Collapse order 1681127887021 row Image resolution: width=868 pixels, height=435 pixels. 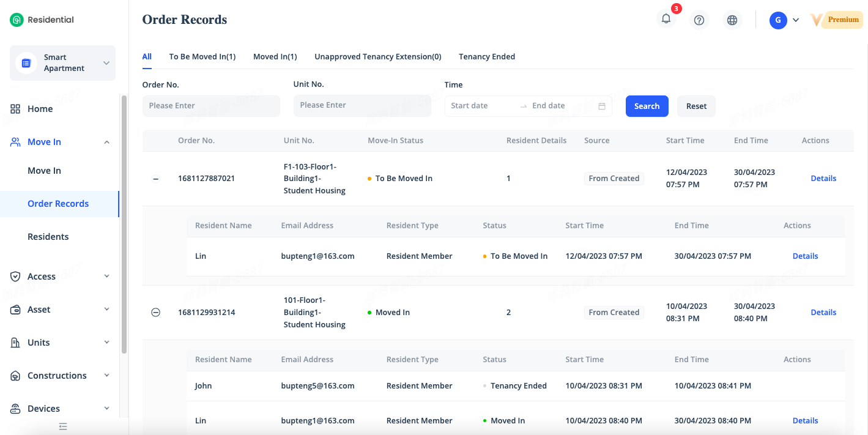[155, 179]
